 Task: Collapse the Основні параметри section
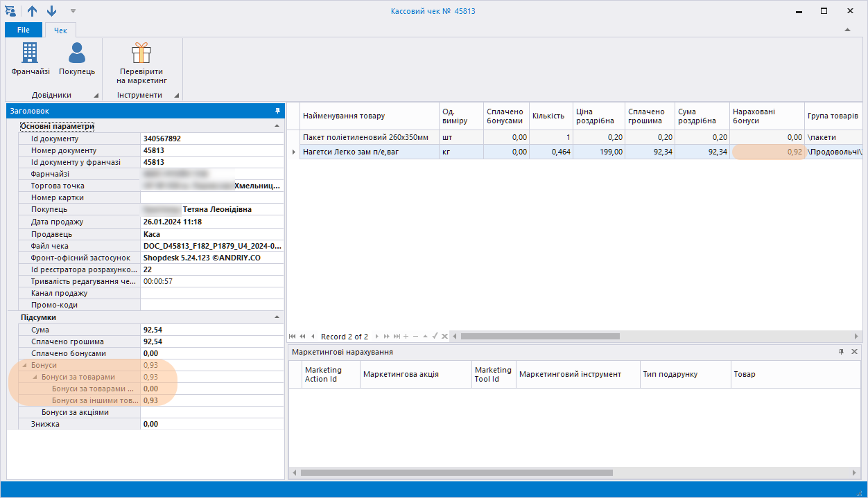click(x=277, y=126)
